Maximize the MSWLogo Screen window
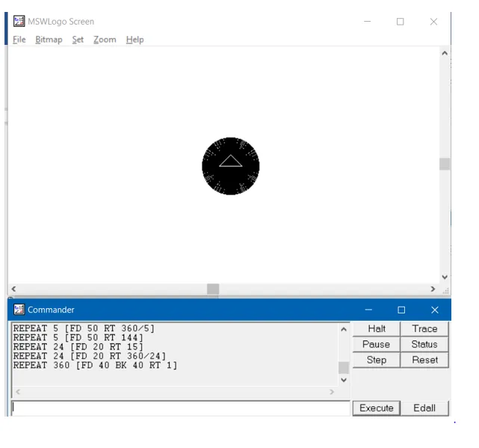The height and width of the screenshot is (448, 479). (x=400, y=22)
